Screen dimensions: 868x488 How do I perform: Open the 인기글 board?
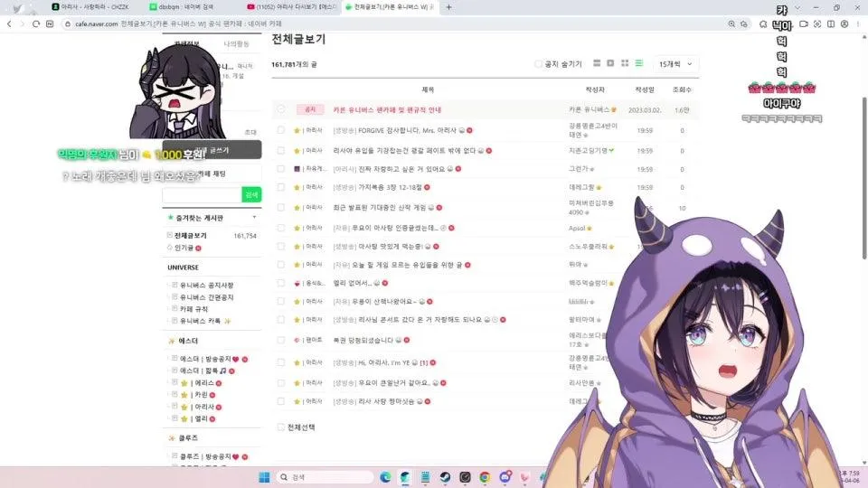point(184,248)
